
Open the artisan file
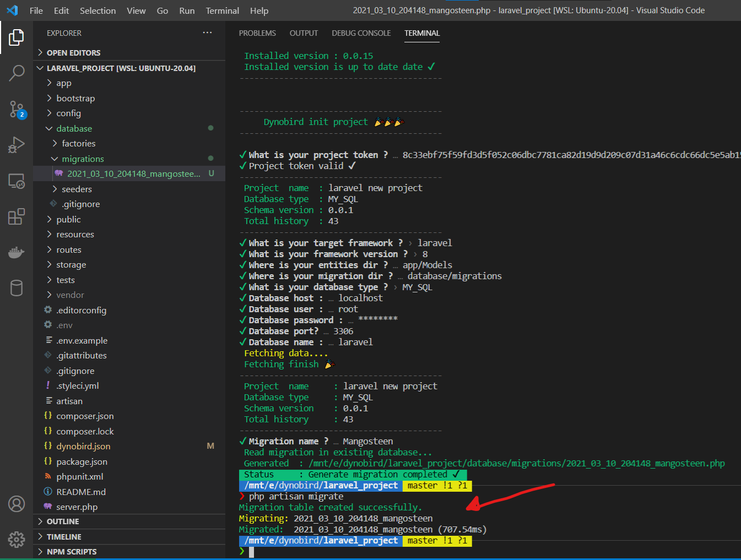tap(129, 401)
